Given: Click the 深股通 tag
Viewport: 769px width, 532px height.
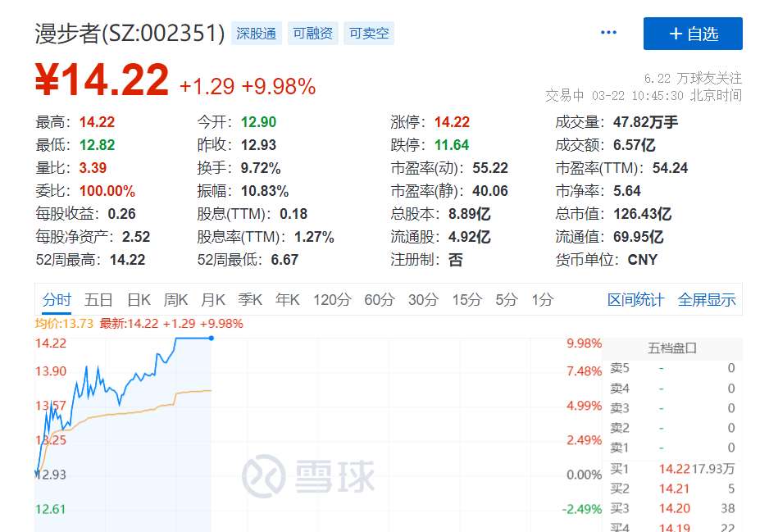Looking at the screenshot, I should point(257,34).
